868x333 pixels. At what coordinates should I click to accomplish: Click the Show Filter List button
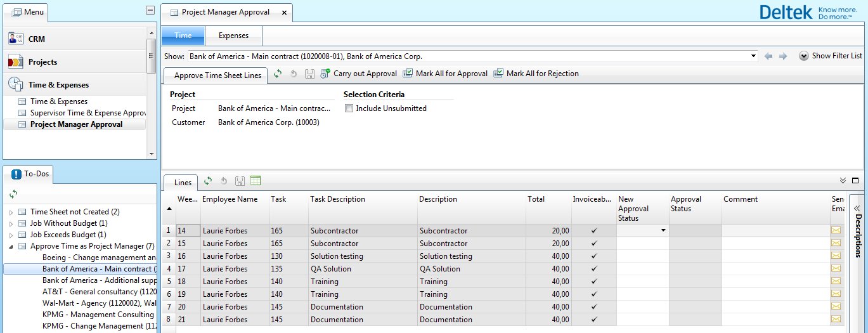pos(831,56)
